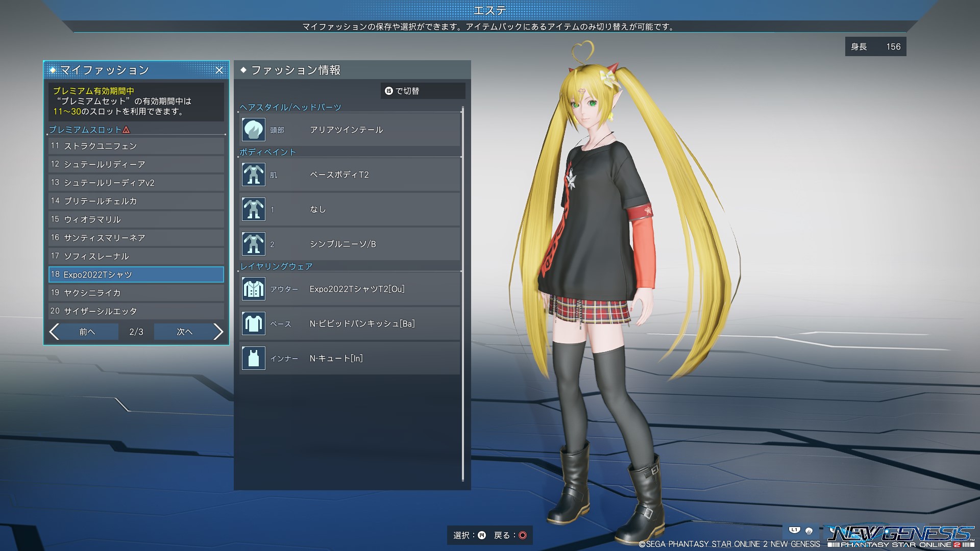
Task: Click the ベースボディT2 entry
Action: point(350,174)
